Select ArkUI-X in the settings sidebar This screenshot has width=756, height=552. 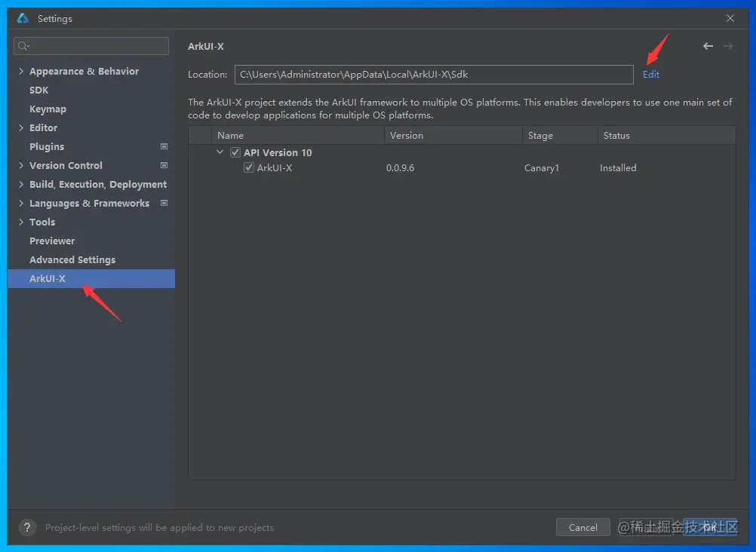click(91, 279)
